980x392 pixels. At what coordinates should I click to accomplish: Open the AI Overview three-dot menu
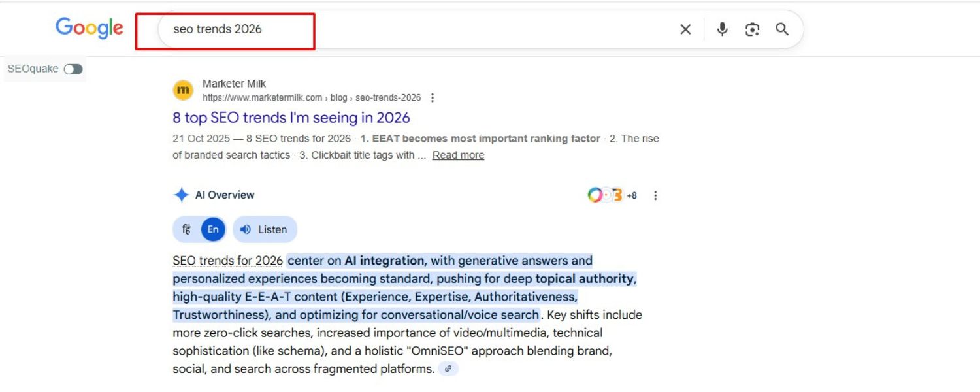click(x=655, y=195)
